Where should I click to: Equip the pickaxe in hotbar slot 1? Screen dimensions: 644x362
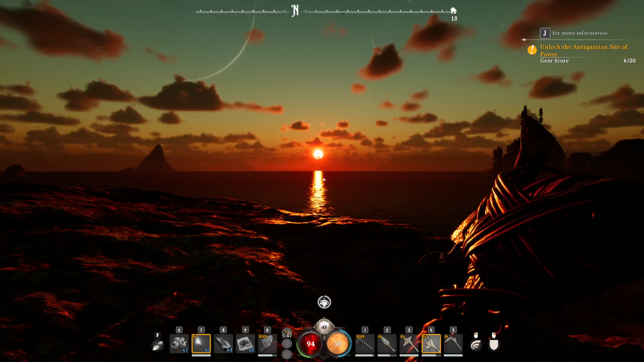(365, 344)
